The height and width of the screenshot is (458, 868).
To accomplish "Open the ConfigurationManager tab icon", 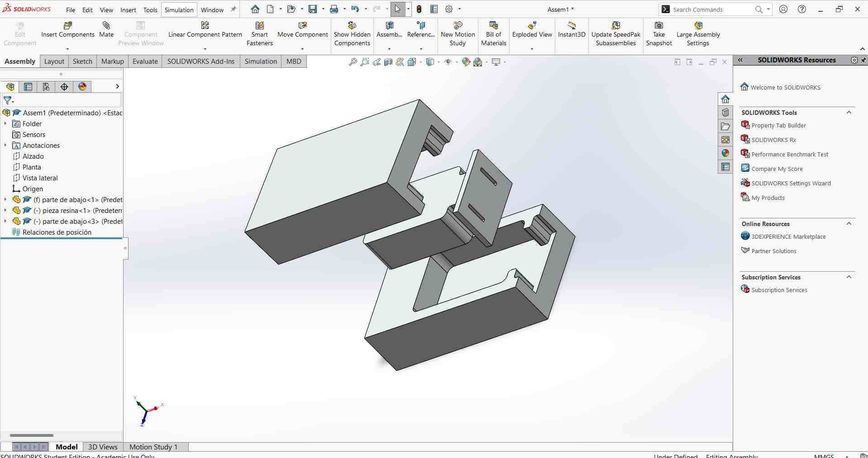I will pyautogui.click(x=46, y=86).
